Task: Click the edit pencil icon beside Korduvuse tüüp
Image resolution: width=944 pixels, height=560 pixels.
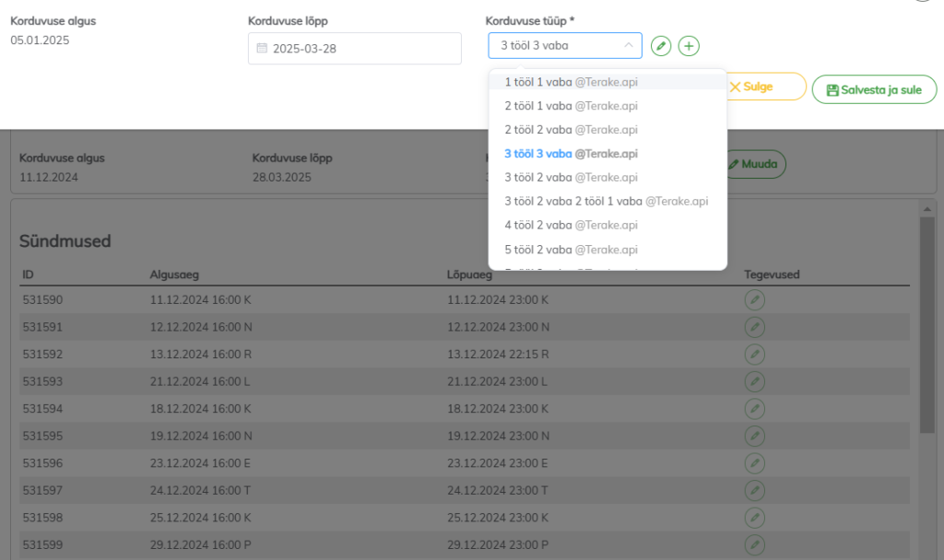Action: (x=661, y=46)
